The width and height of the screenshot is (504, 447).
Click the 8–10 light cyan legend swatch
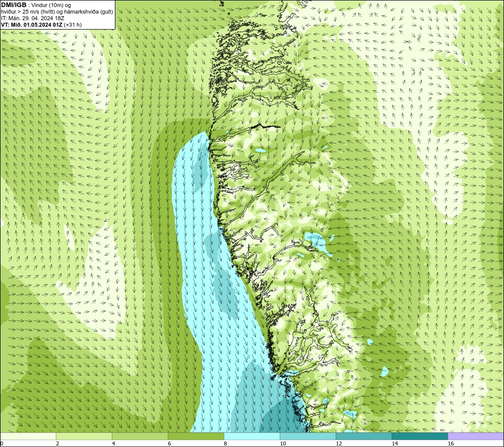pos(252,436)
